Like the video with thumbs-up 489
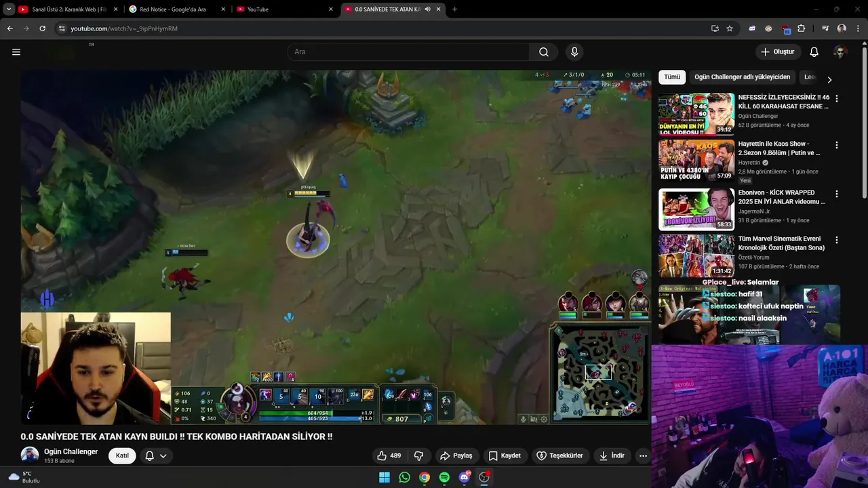The width and height of the screenshot is (868, 488). click(x=389, y=455)
